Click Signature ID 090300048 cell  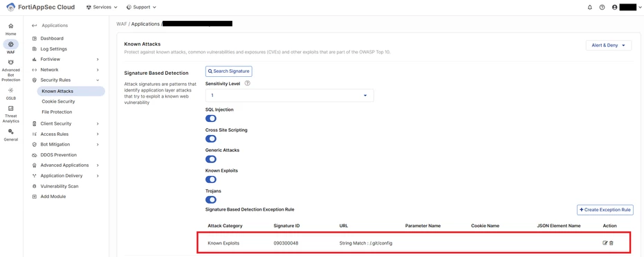point(286,243)
